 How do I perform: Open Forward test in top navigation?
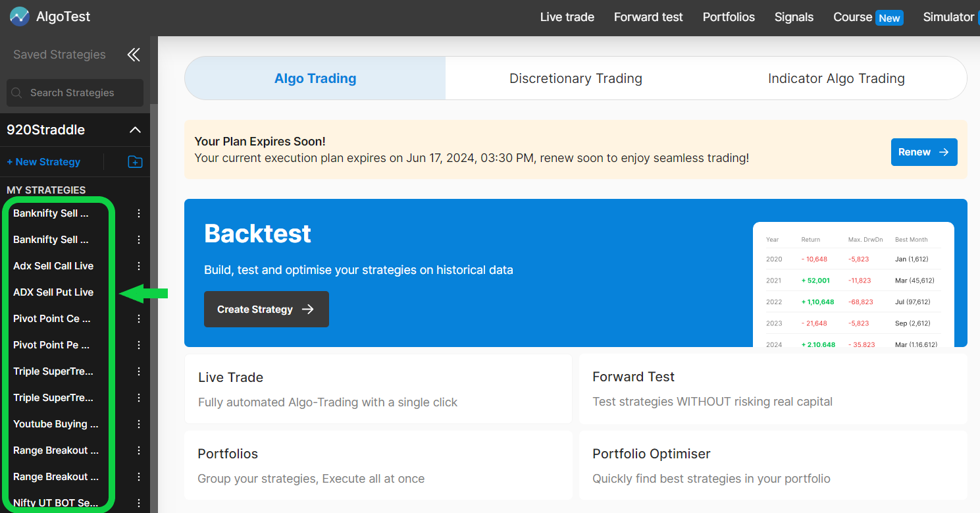point(648,17)
